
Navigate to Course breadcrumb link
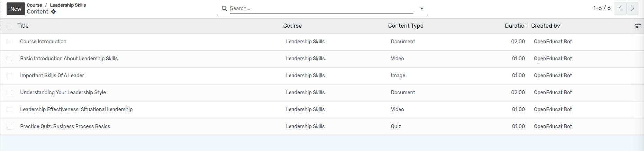(x=34, y=5)
